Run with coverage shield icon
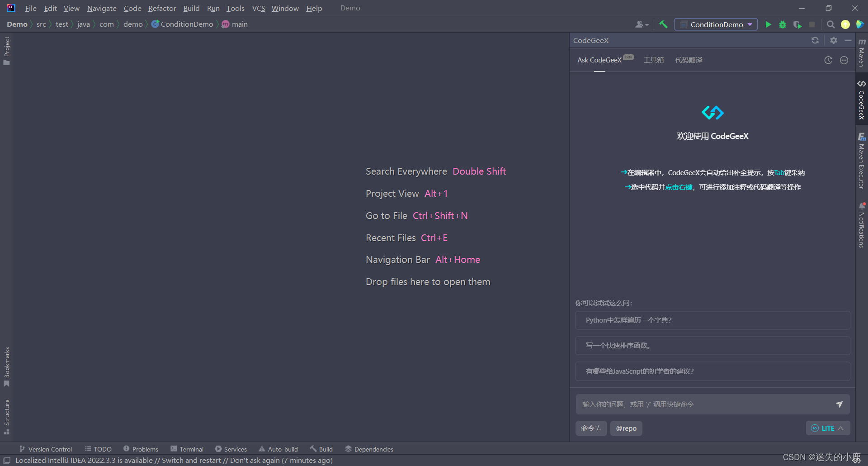This screenshot has width=868, height=466. point(797,24)
